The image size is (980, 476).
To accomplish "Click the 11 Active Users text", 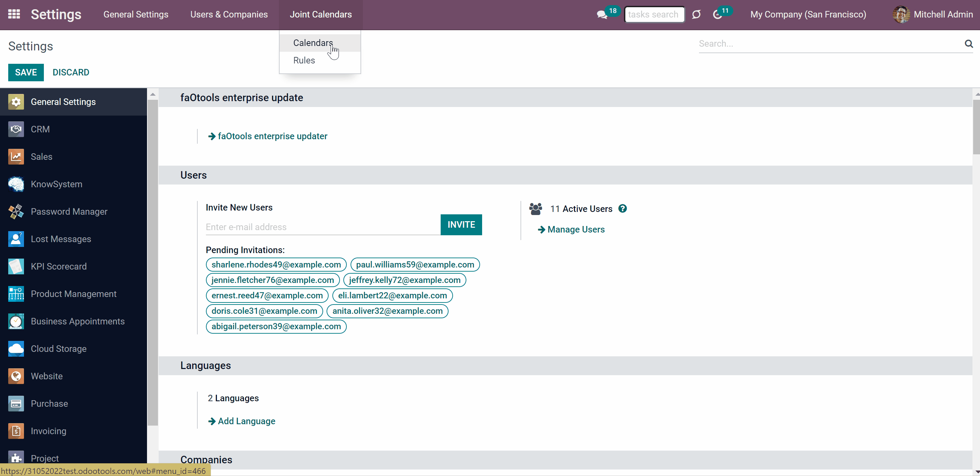I will pyautogui.click(x=581, y=209).
